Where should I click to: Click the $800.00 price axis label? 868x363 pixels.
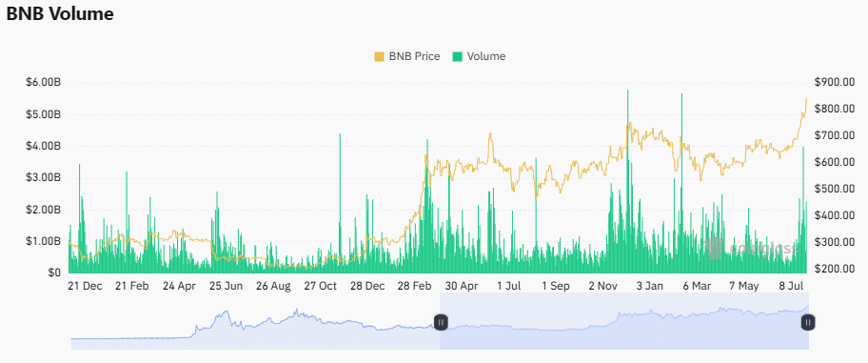(835, 110)
